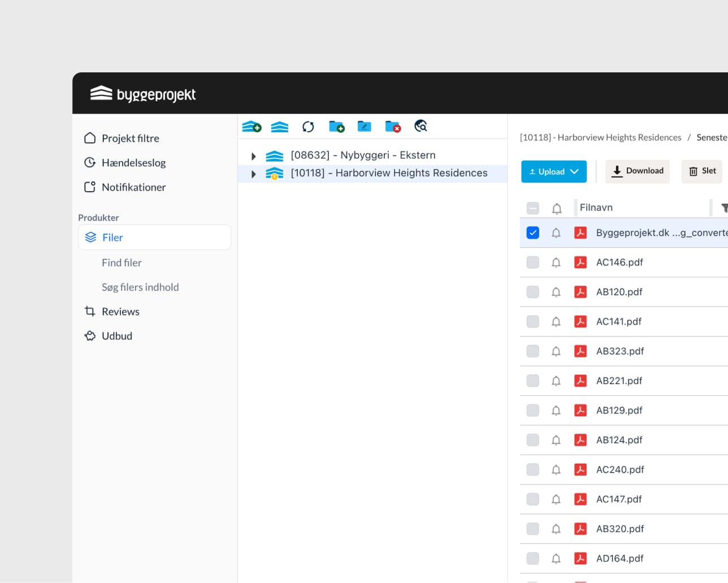Toggle notification bell for AC240.pdf

(x=556, y=469)
